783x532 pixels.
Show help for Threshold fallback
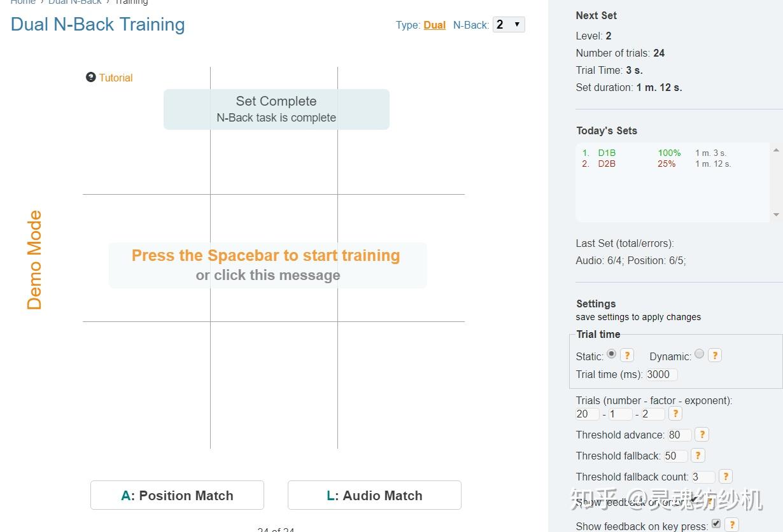[698, 456]
